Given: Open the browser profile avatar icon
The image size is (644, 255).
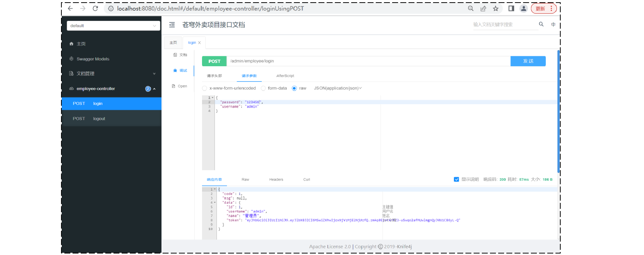Looking at the screenshot, I should point(523,9).
